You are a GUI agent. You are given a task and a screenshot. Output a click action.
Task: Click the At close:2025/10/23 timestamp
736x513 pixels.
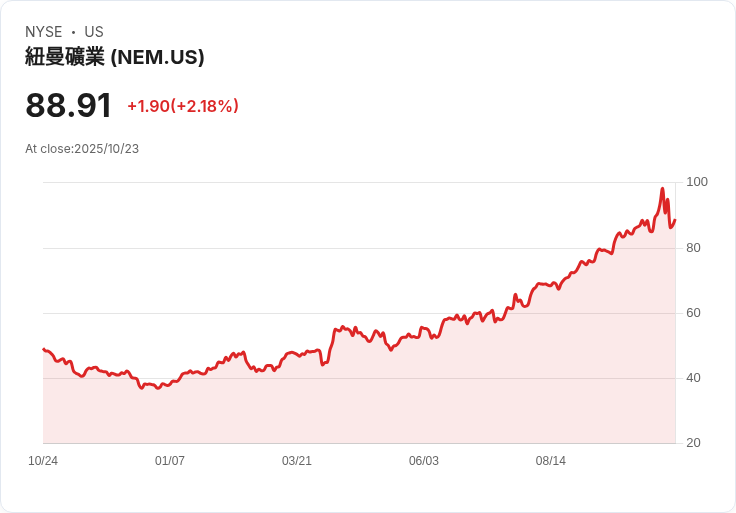[82, 149]
